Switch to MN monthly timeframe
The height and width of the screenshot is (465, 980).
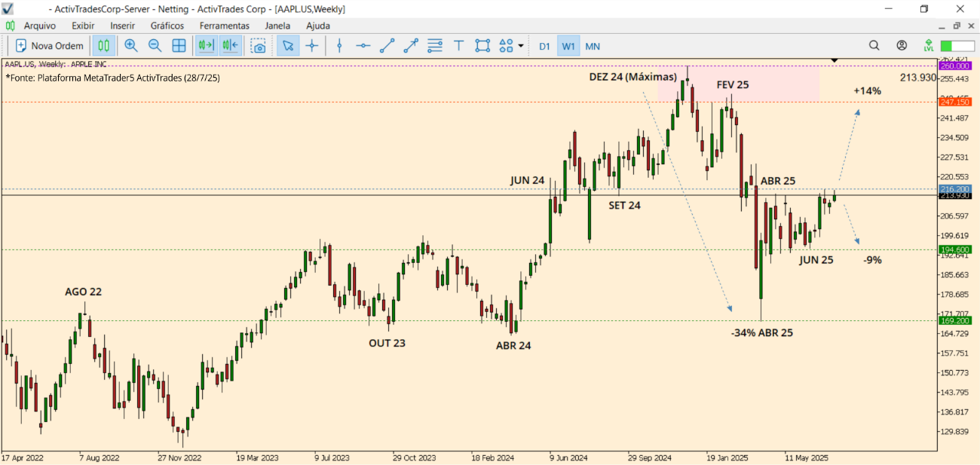point(593,46)
